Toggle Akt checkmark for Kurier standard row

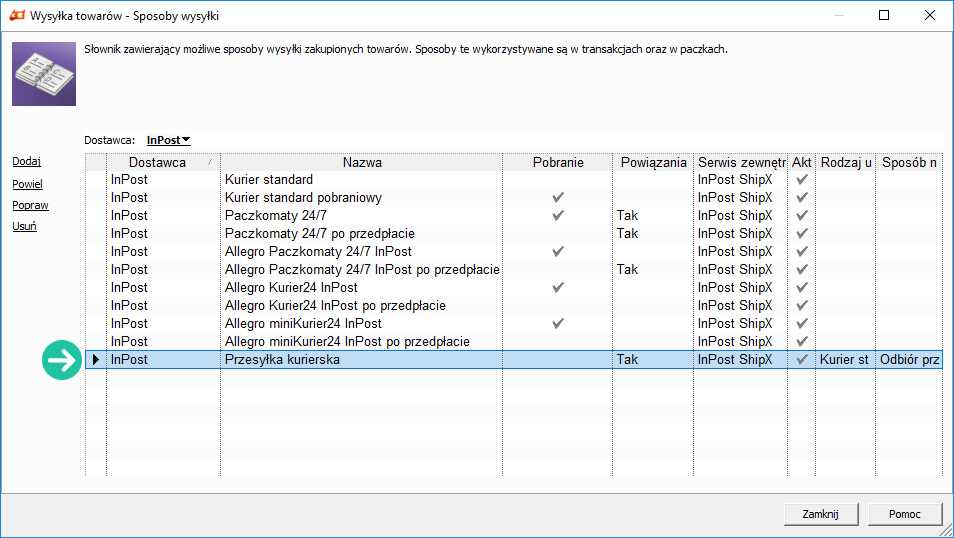point(802,180)
